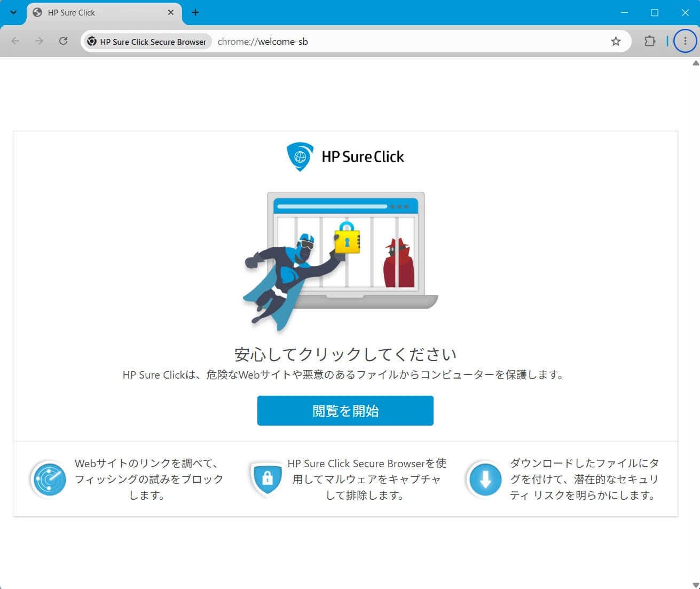Click the HP Sure Click Secure Browser chip
Screen dimensions: 700x589
pos(147,42)
